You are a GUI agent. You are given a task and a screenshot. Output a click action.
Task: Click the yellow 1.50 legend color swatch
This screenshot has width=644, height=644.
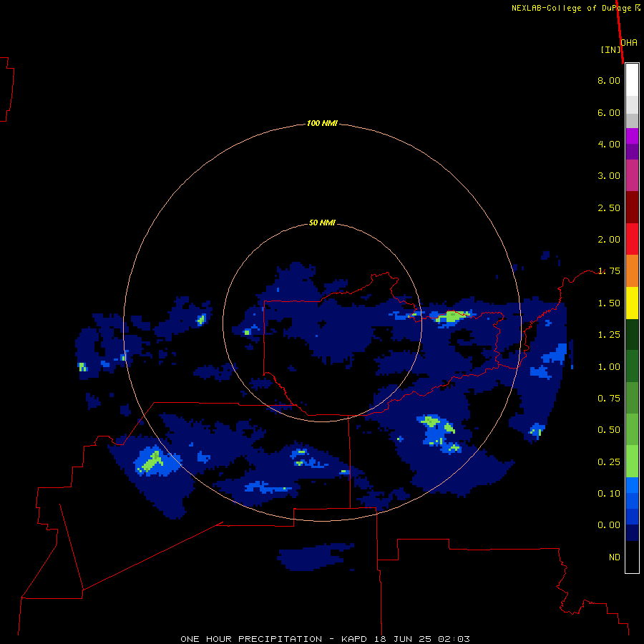[632, 303]
